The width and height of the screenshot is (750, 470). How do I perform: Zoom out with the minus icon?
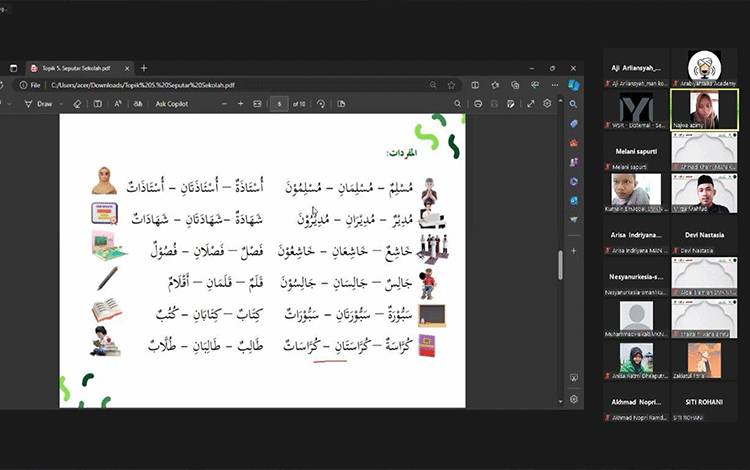click(x=224, y=104)
